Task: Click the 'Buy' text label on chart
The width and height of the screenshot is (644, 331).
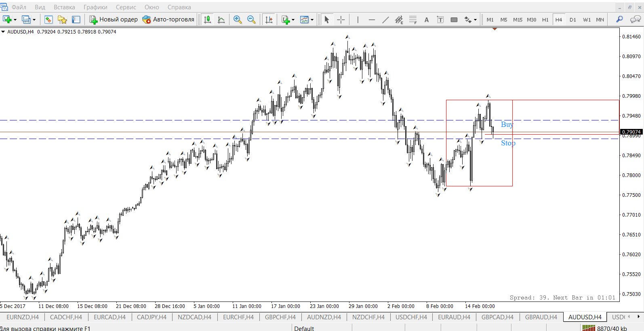Action: pyautogui.click(x=507, y=124)
